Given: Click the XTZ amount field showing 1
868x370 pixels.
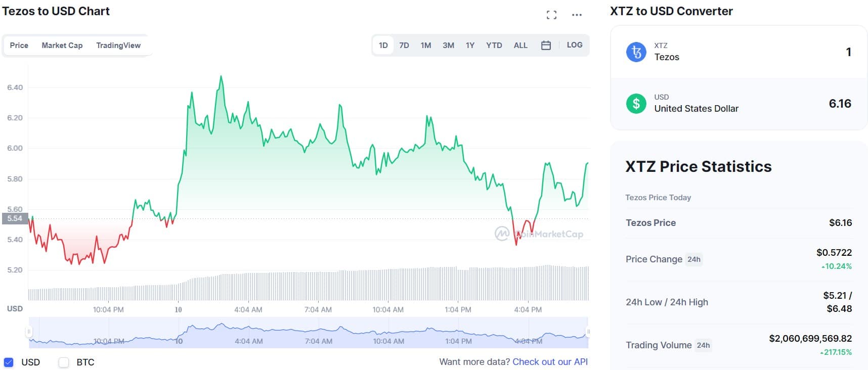Looking at the screenshot, I should tap(848, 52).
